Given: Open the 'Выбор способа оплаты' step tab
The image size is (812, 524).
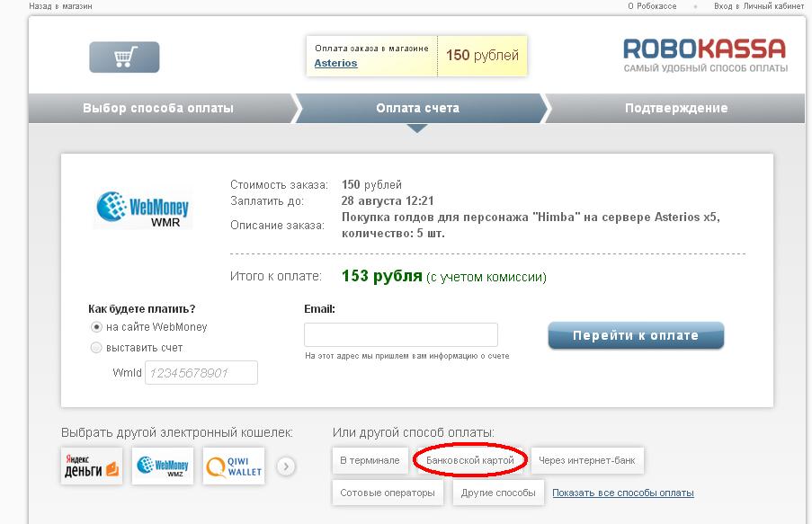Looking at the screenshot, I should pyautogui.click(x=158, y=108).
